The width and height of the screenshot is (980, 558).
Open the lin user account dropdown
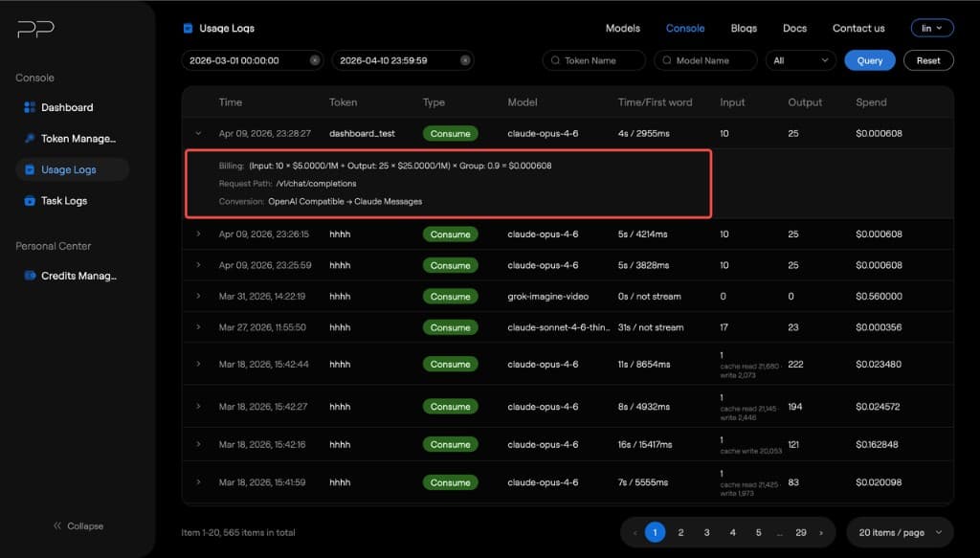pos(932,28)
